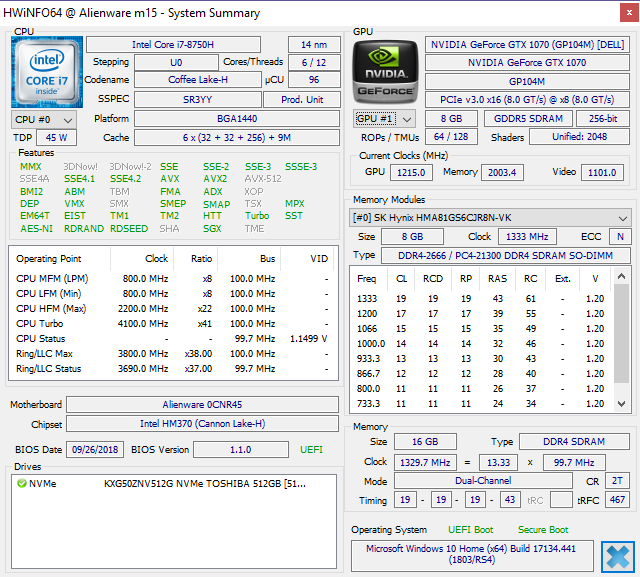640x577 pixels.
Task: Click the Turbo feature label
Action: pos(257,215)
